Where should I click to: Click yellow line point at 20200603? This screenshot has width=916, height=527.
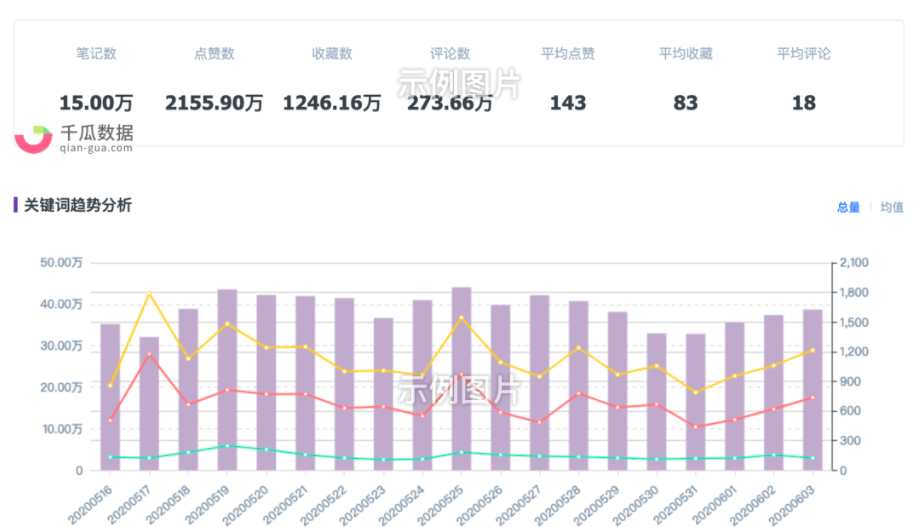812,350
